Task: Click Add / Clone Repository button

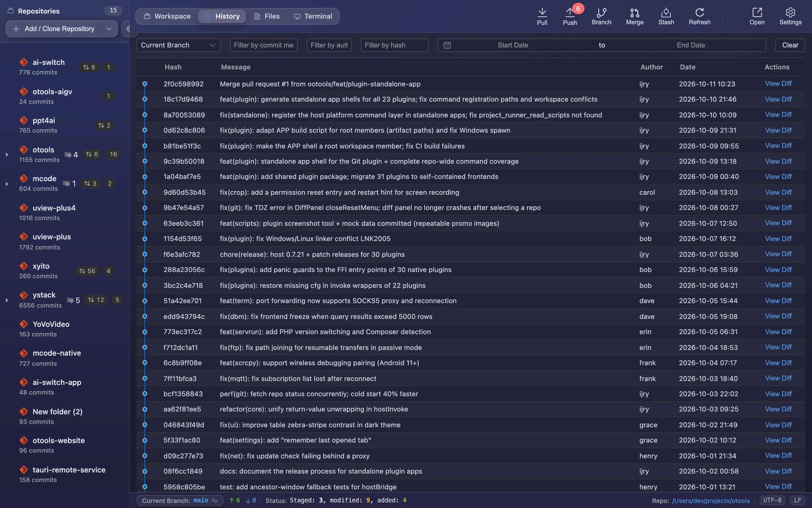Action: coord(53,29)
